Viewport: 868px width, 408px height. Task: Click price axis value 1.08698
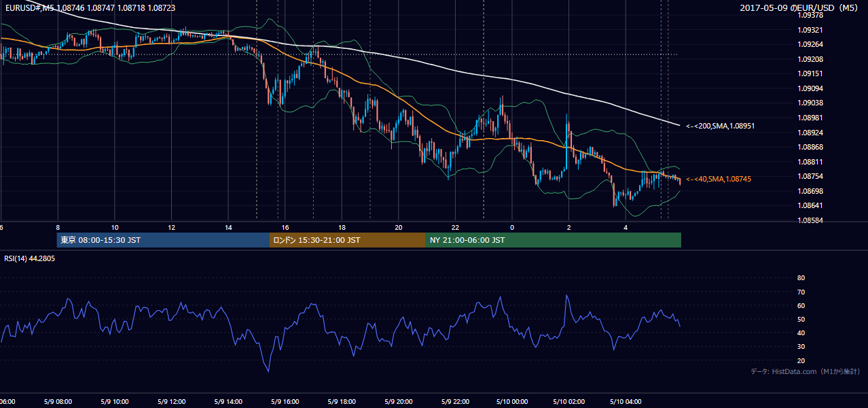pyautogui.click(x=810, y=191)
